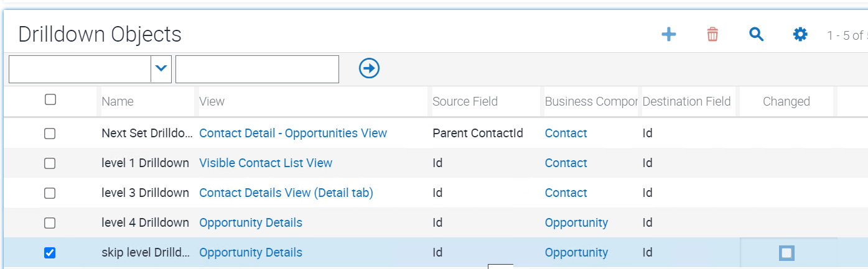Sort by the View column header
Screen dimensions: 868x269
212,101
